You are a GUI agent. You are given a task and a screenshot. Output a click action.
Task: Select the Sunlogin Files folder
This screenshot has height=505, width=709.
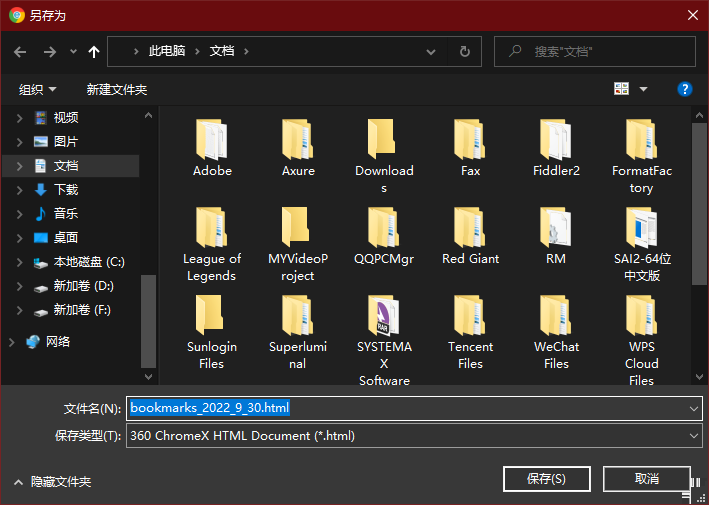pyautogui.click(x=212, y=332)
